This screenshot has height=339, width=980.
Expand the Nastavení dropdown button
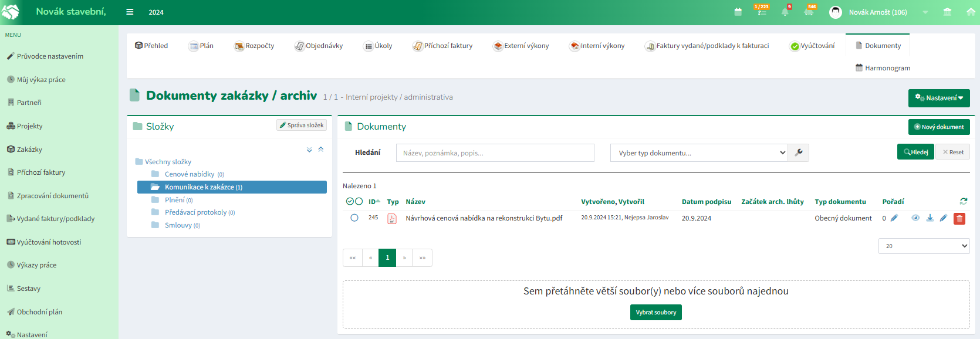pos(938,98)
